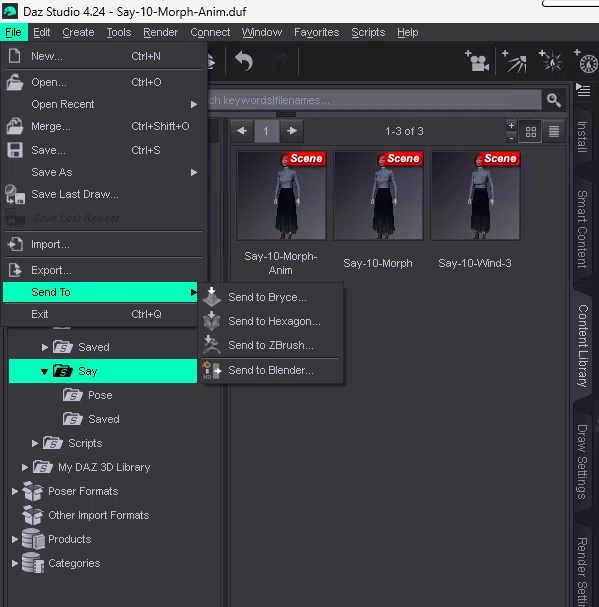This screenshot has height=607, width=599.
Task: Go to previous page arrow
Action: tap(242, 131)
